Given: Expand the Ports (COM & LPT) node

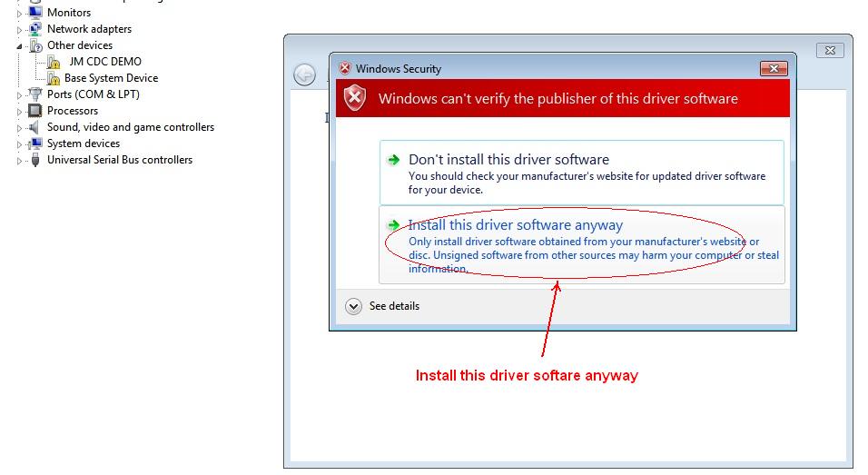Looking at the screenshot, I should click(19, 95).
